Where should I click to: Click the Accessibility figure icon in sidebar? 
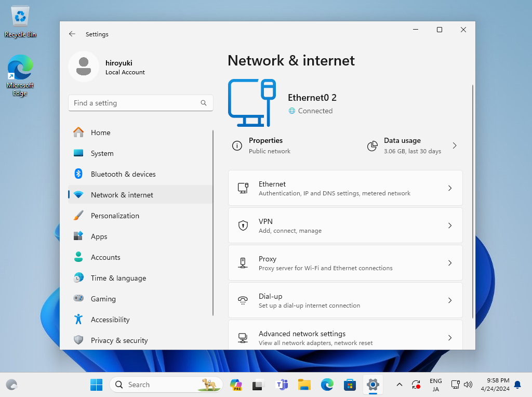coord(78,320)
